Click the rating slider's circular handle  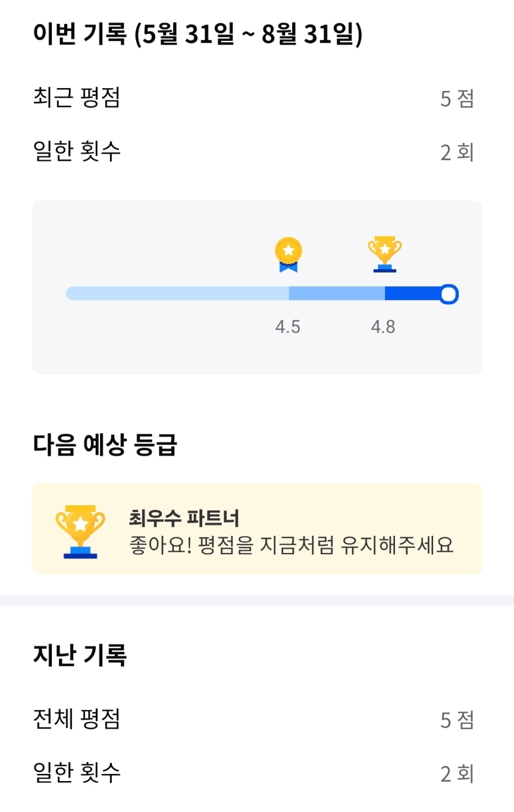[x=449, y=293]
